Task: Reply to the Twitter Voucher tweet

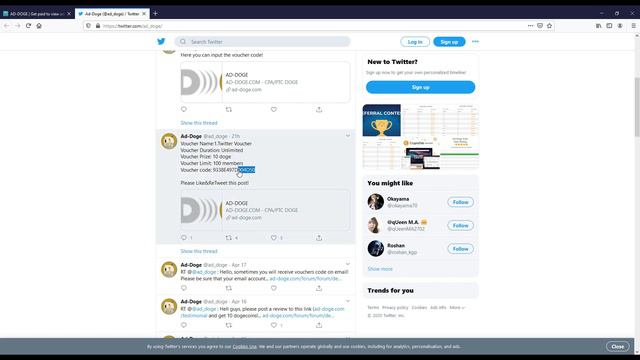Action: coord(184,238)
